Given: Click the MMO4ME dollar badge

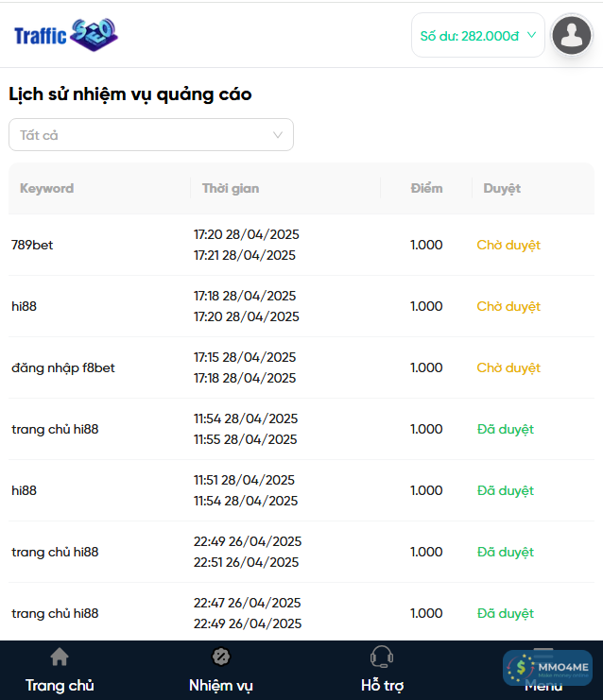Looking at the screenshot, I should tap(521, 667).
